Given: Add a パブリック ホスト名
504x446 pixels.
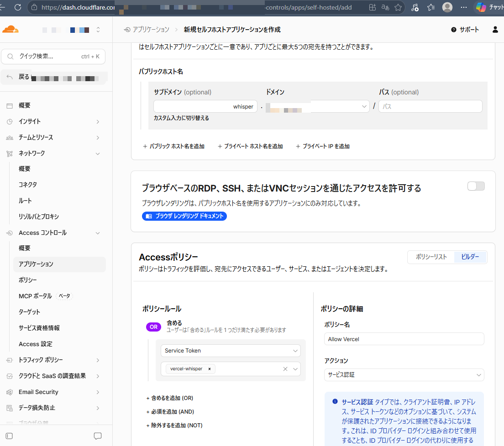Looking at the screenshot, I should click(x=174, y=146).
